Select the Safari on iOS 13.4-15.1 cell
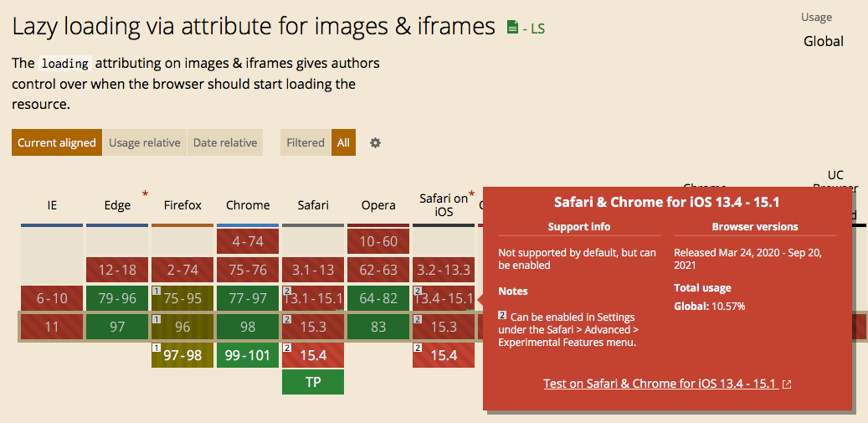 coord(444,298)
